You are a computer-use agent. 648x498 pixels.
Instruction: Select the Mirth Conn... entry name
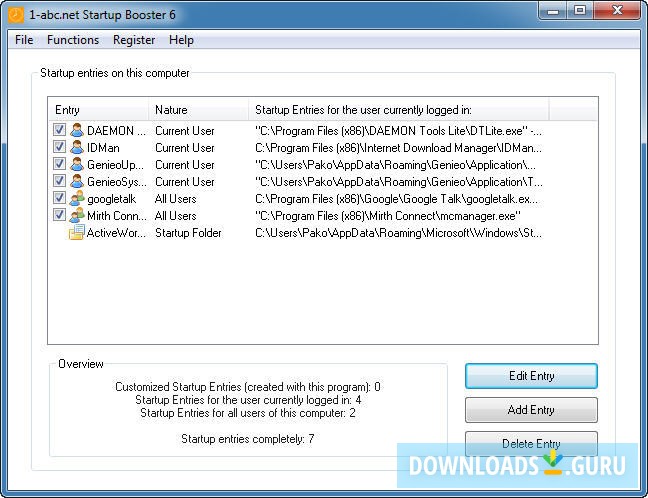click(x=117, y=216)
